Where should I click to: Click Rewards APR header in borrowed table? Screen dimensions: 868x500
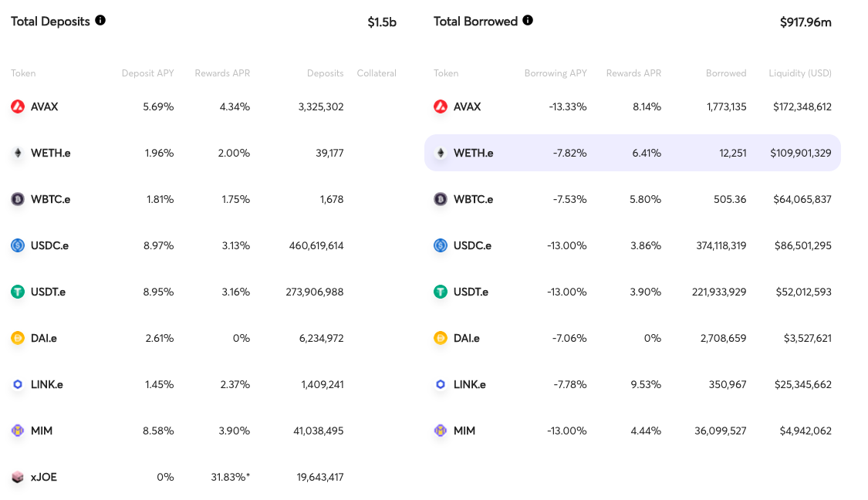point(633,73)
